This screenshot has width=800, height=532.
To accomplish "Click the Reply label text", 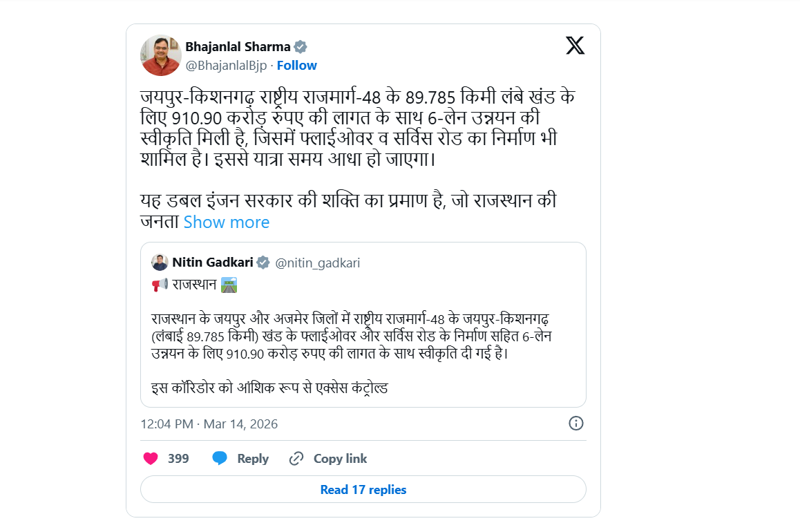I will pyautogui.click(x=252, y=458).
